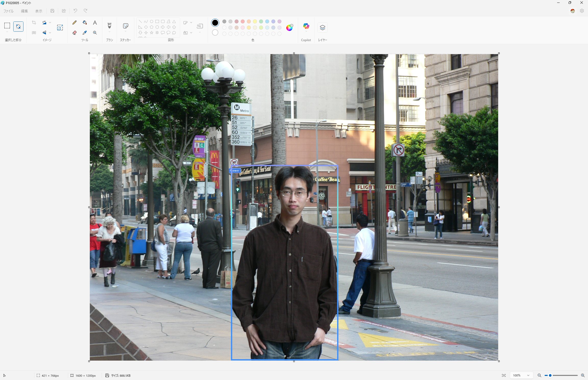Select the Fill bucket tool
Viewport: 588px width, 380px height.
pyautogui.click(x=85, y=22)
